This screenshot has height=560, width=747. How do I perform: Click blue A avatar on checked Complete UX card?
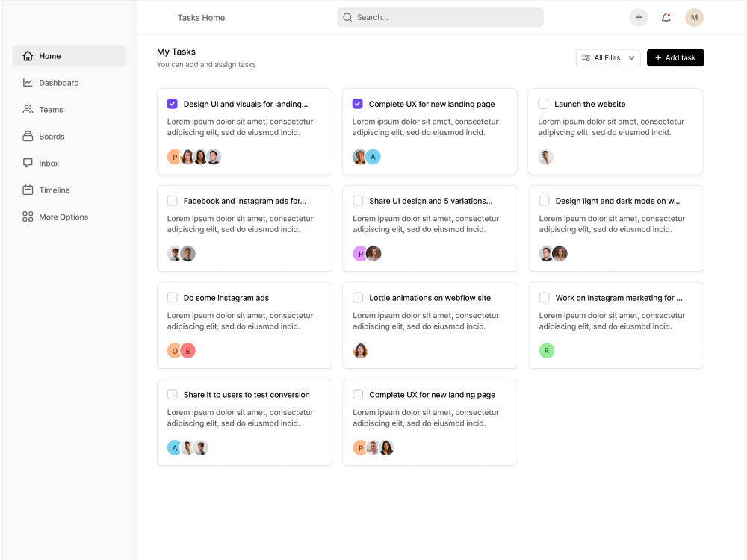point(373,157)
